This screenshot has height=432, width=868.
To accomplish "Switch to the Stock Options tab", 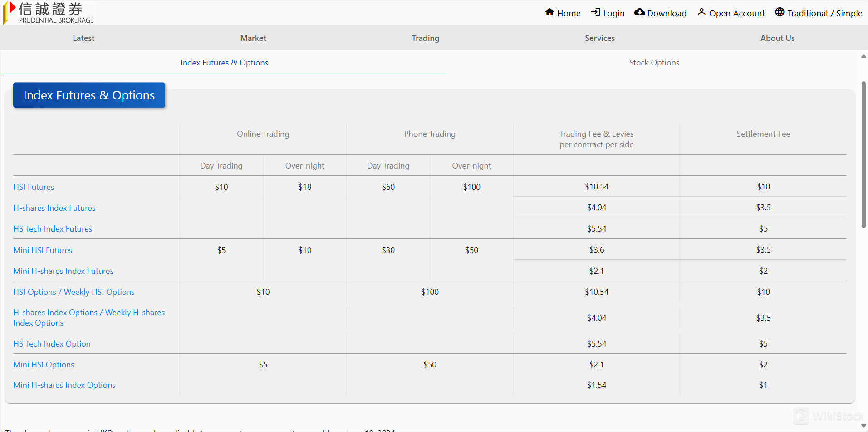I will pos(654,63).
